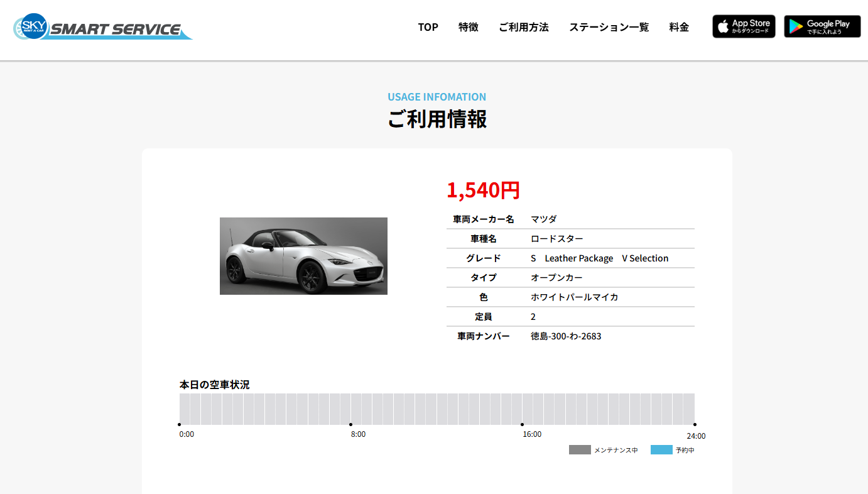Select the 8:00 timeline marker dot
Screen dimensions: 868x494
click(x=350, y=424)
